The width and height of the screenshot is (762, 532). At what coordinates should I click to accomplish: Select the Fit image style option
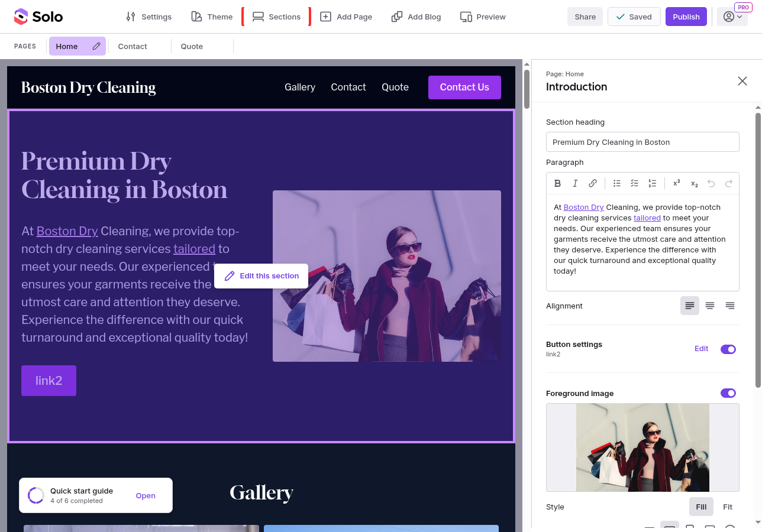tap(728, 507)
